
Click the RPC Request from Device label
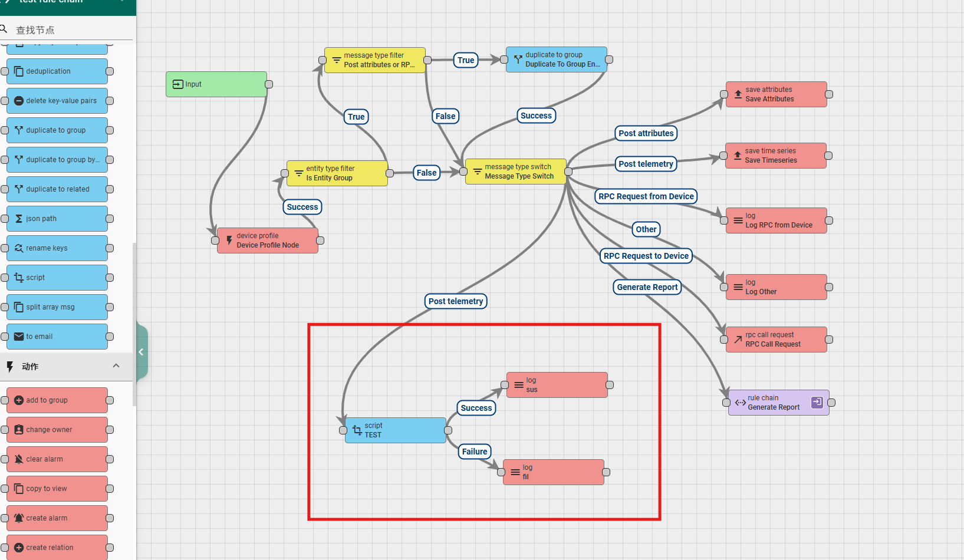click(646, 196)
